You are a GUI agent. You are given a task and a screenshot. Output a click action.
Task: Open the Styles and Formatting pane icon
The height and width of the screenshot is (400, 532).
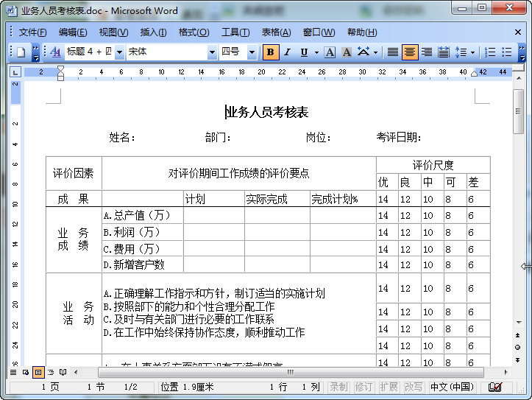click(x=55, y=52)
